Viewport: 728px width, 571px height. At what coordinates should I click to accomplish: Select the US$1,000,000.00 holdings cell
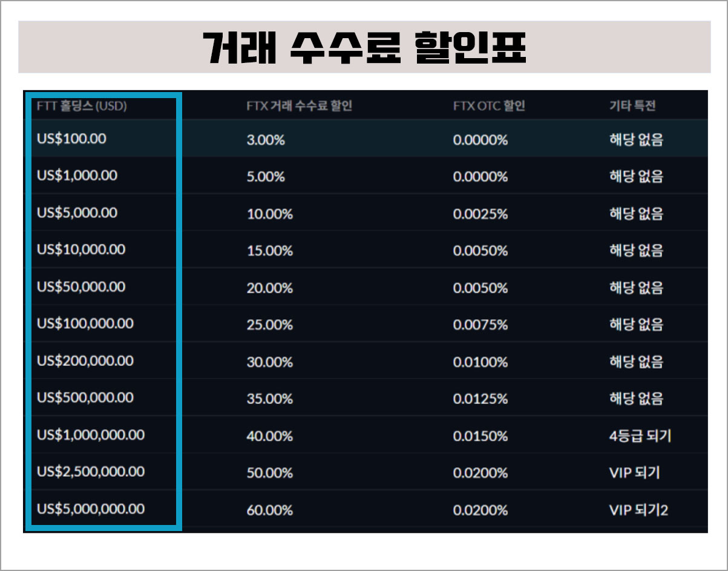pyautogui.click(x=91, y=435)
